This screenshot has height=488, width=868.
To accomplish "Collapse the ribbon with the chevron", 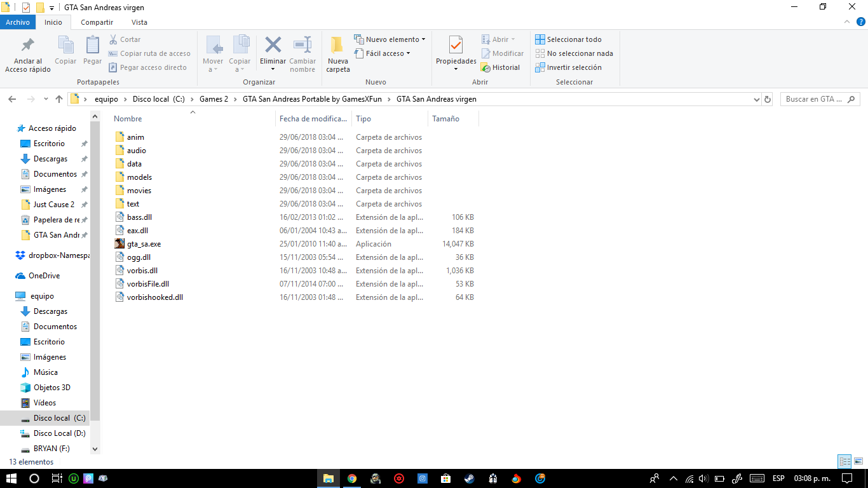I will [846, 22].
